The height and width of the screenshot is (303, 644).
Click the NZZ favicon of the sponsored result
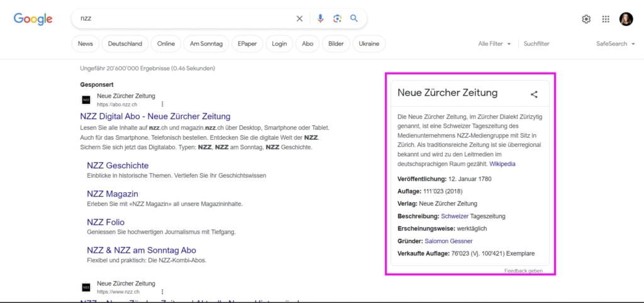[86, 100]
